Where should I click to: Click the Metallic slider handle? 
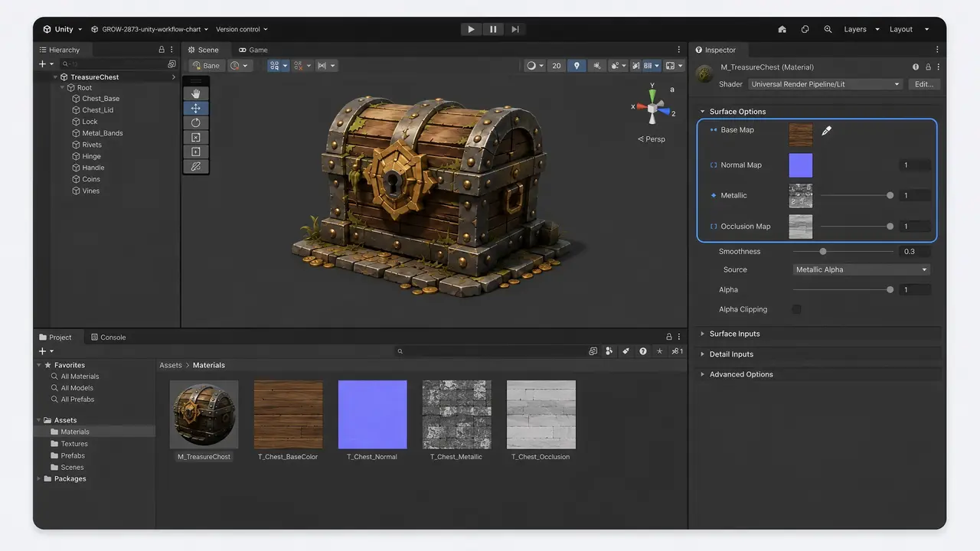click(890, 196)
